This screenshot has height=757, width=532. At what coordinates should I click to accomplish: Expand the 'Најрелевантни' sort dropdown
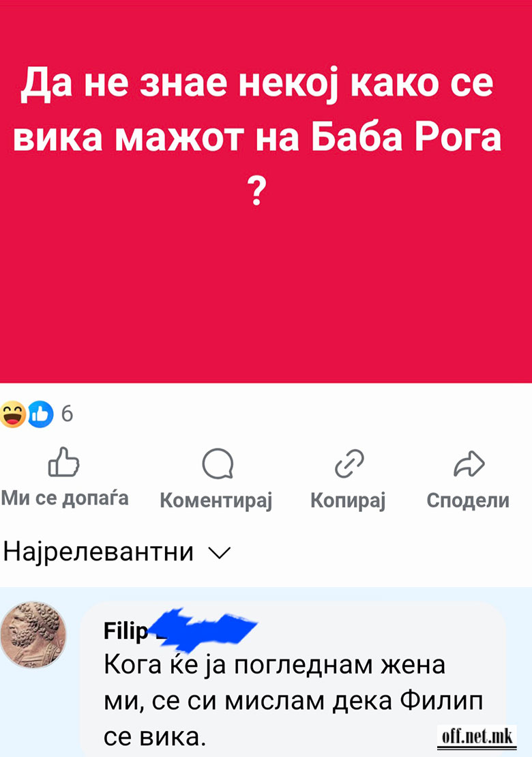pos(117,552)
